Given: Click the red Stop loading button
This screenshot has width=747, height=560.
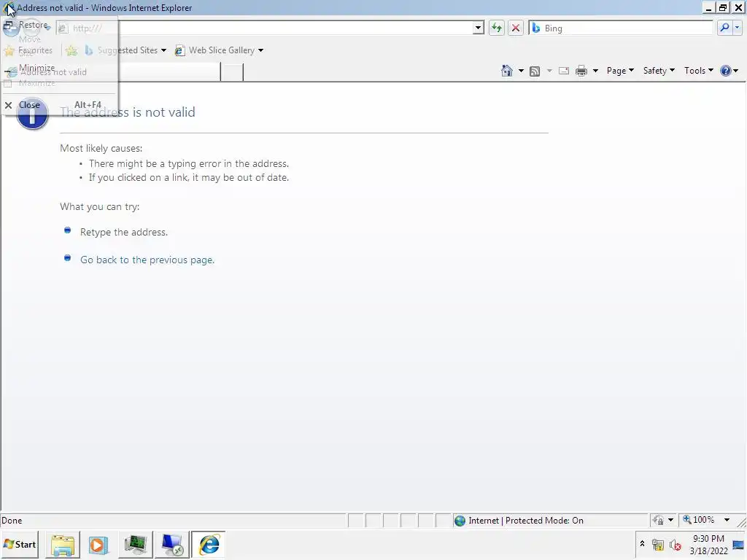Looking at the screenshot, I should pyautogui.click(x=516, y=28).
